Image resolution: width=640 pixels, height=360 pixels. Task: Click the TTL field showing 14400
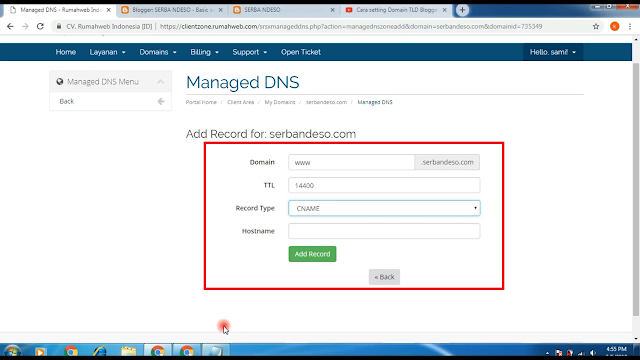(x=384, y=185)
